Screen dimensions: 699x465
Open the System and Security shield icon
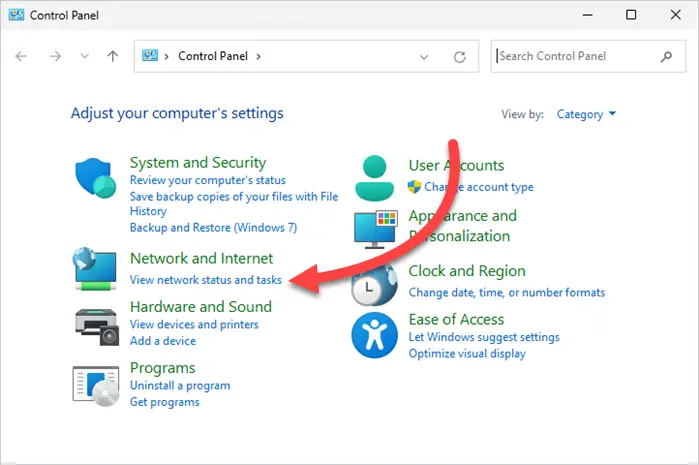[x=95, y=178]
